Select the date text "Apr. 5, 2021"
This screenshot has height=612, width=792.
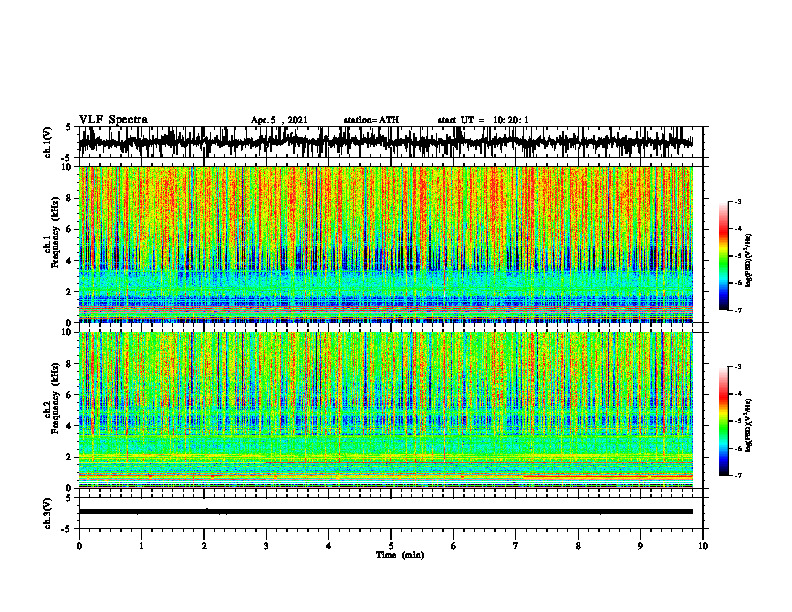pos(279,120)
